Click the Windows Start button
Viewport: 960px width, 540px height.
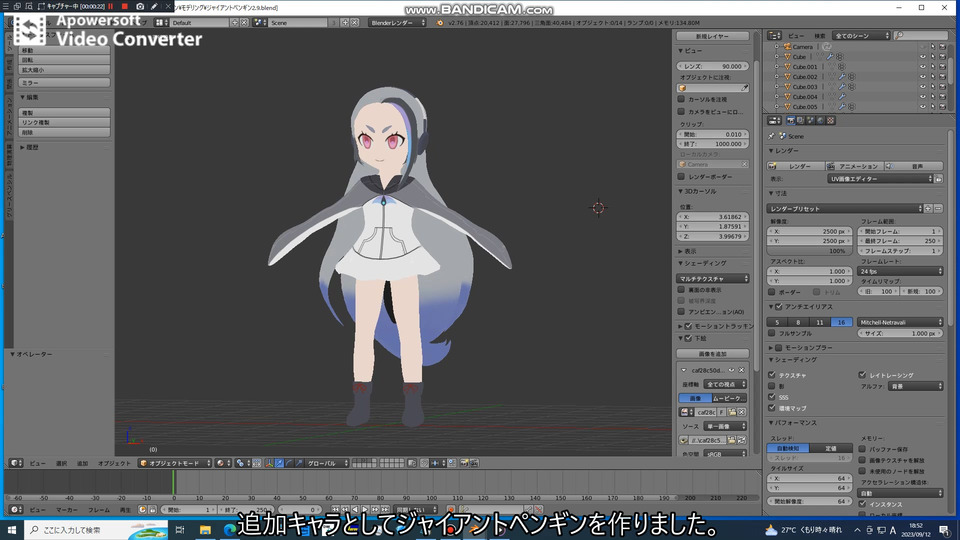point(12,530)
